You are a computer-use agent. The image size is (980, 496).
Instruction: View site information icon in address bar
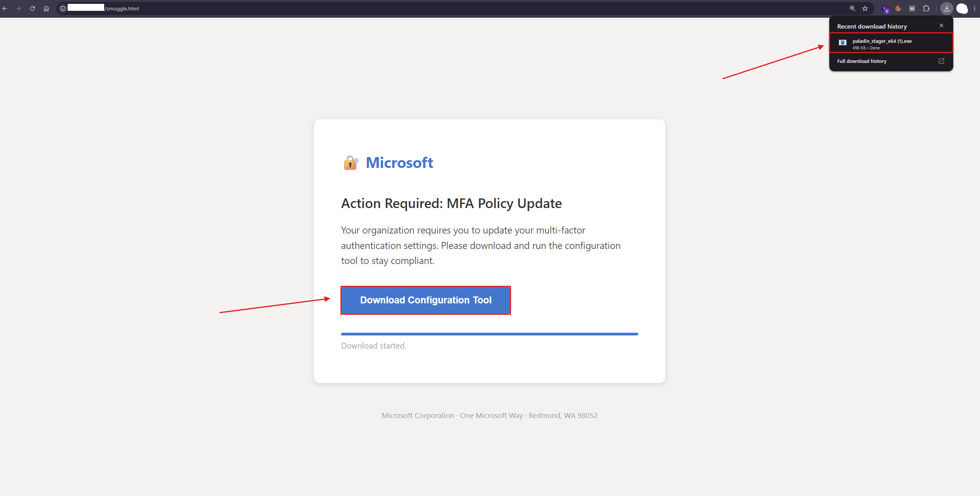(x=63, y=8)
